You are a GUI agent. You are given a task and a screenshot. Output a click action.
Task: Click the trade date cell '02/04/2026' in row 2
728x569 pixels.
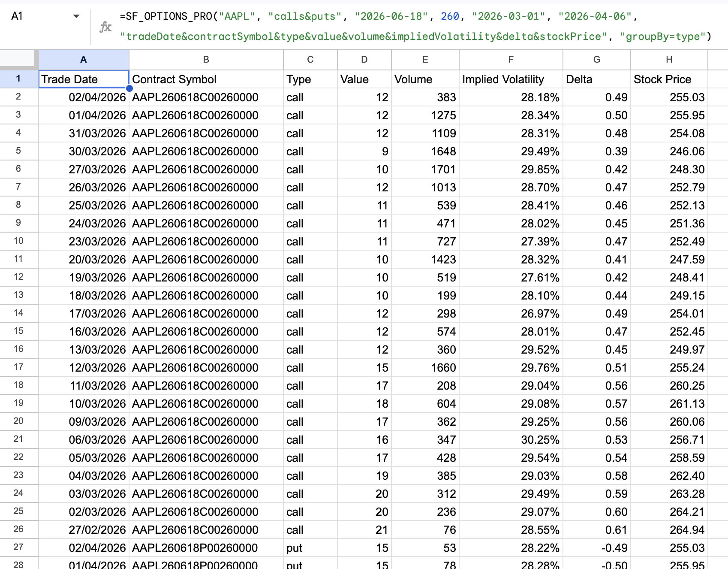point(84,97)
